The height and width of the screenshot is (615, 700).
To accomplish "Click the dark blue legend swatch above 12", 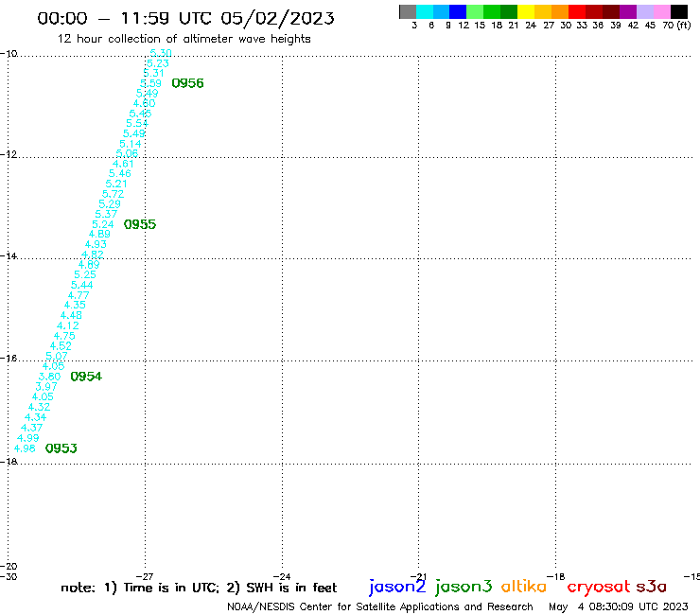I will [458, 11].
